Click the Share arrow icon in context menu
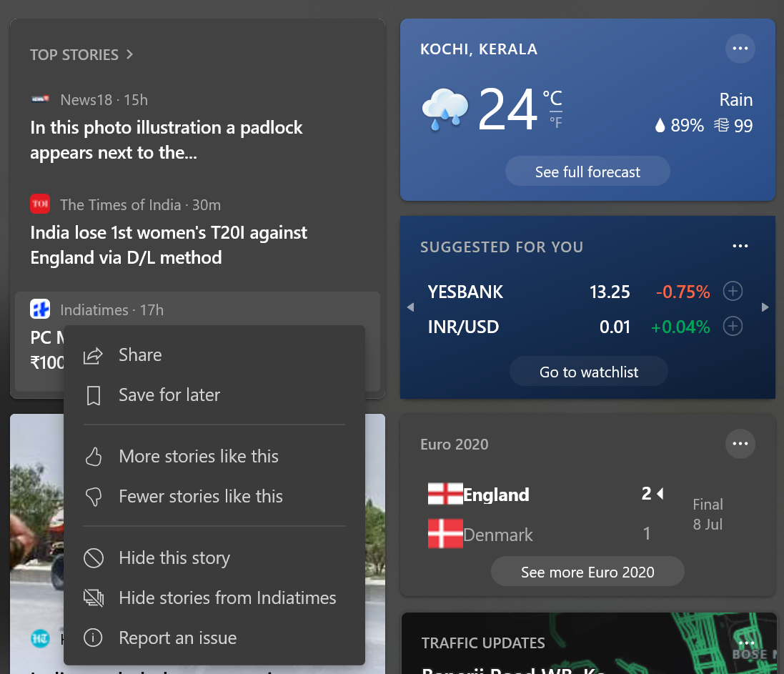This screenshot has width=784, height=674. tap(93, 355)
